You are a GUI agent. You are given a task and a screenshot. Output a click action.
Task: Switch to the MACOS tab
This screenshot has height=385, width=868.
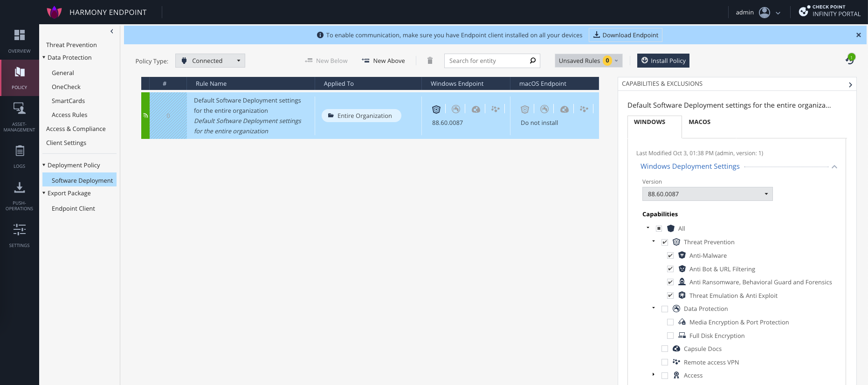point(699,122)
